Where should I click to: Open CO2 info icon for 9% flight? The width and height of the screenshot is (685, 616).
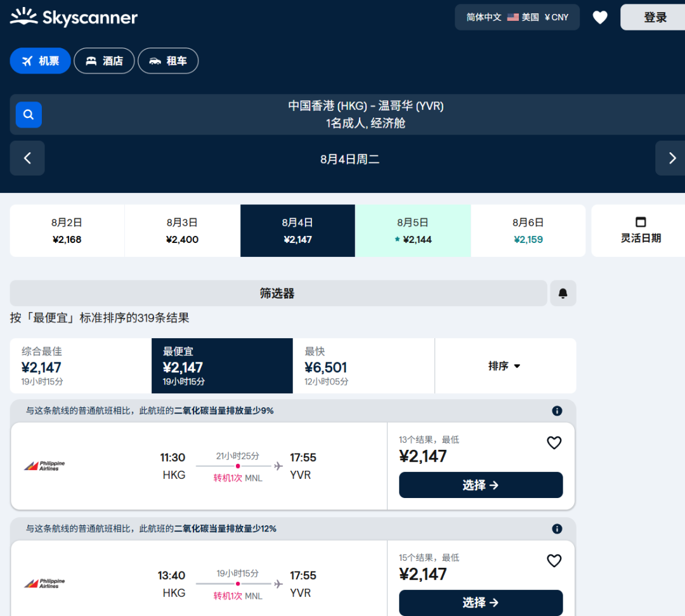pos(557,411)
